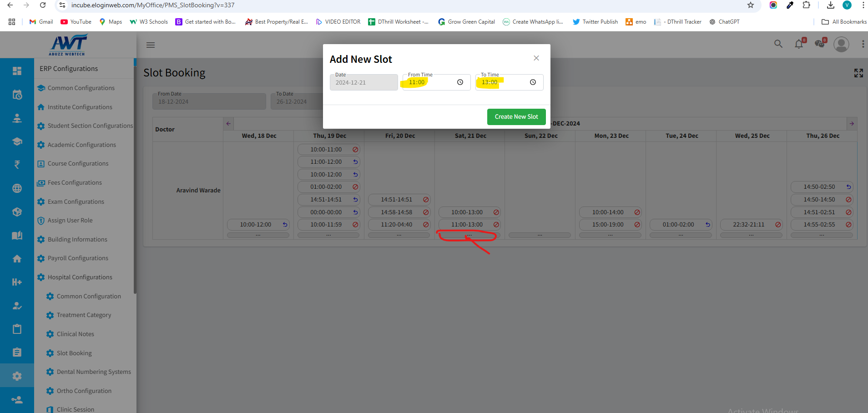868x413 pixels.
Task: Open Slot Booking menu item
Action: coord(74,353)
